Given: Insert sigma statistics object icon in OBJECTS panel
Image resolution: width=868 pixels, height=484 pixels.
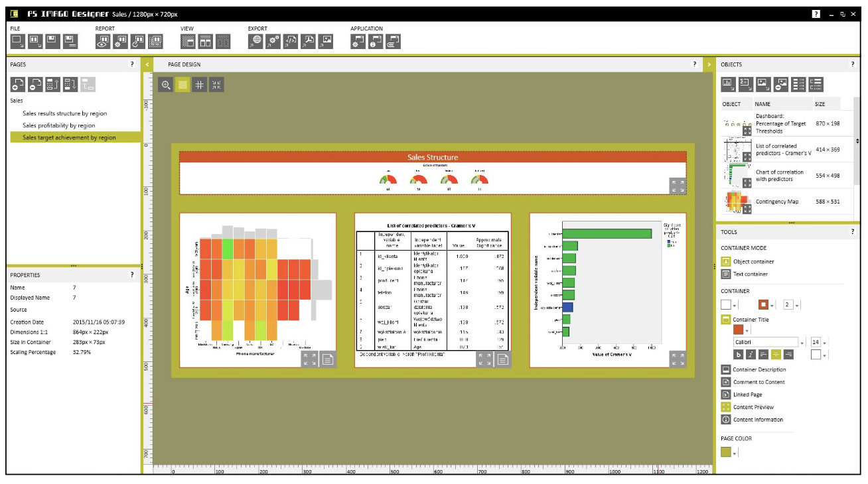Looking at the screenshot, I should coord(746,84).
